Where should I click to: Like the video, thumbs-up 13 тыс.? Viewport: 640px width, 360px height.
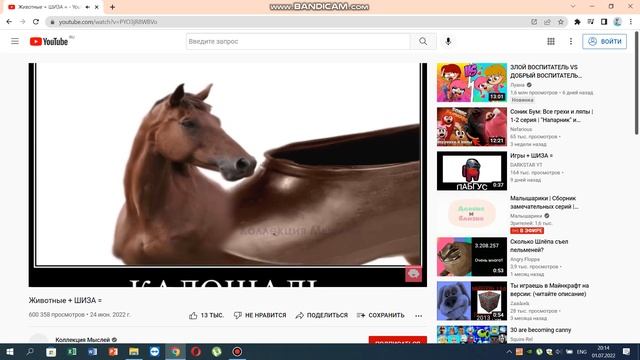(x=207, y=315)
